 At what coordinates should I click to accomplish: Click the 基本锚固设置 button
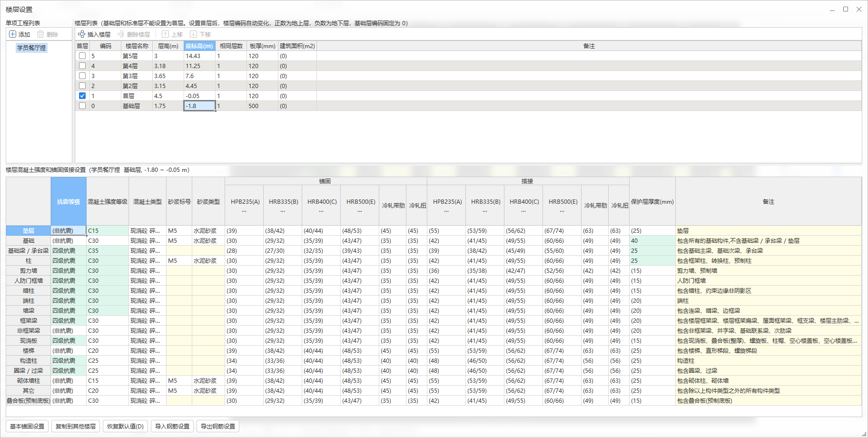(27, 426)
